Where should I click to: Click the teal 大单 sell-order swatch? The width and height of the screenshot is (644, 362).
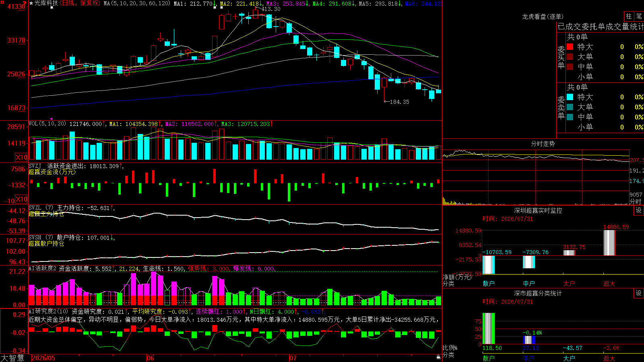pos(570,107)
